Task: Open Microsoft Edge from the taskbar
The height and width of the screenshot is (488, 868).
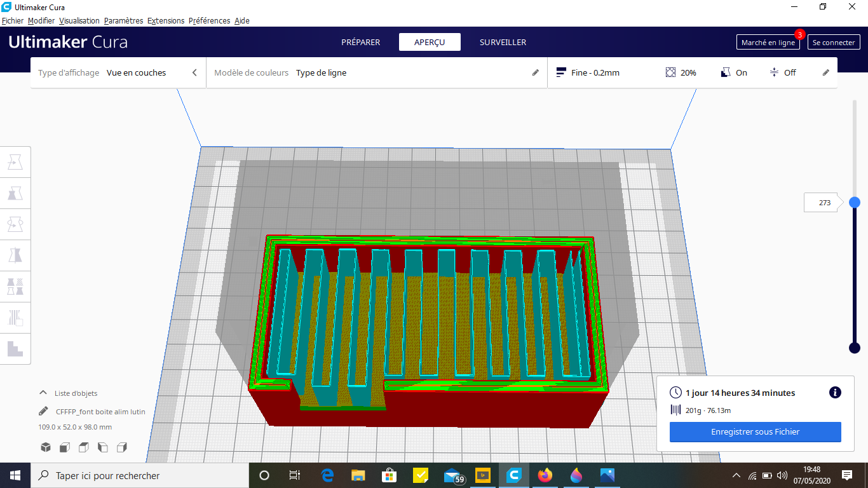Action: point(328,475)
